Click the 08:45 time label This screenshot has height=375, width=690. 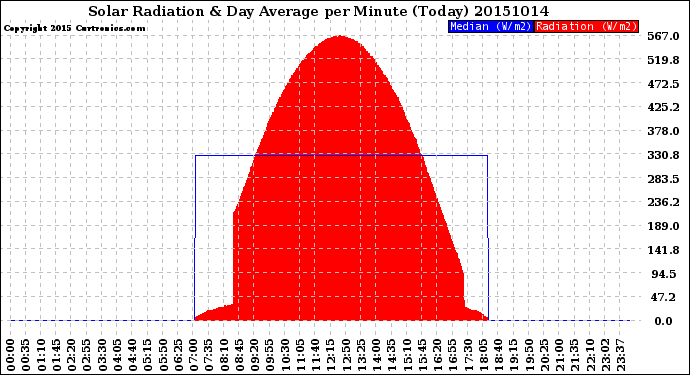239,355
